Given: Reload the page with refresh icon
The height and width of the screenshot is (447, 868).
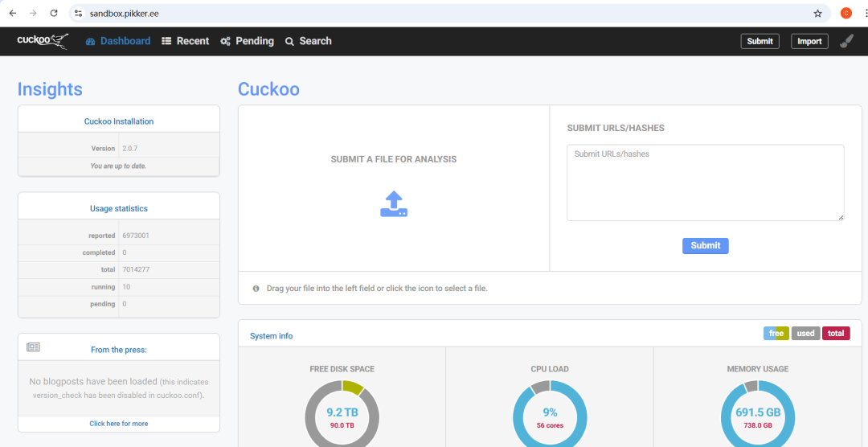Looking at the screenshot, I should tap(54, 14).
